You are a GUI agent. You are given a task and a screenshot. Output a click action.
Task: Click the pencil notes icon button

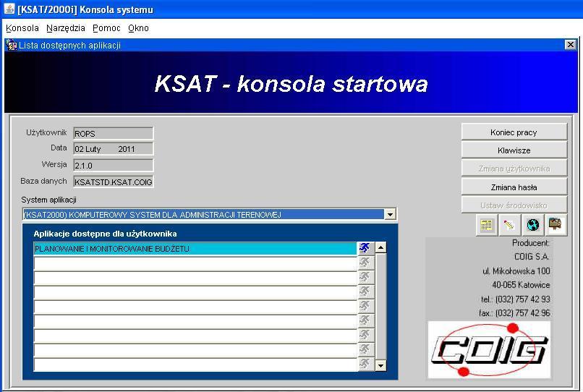509,225
